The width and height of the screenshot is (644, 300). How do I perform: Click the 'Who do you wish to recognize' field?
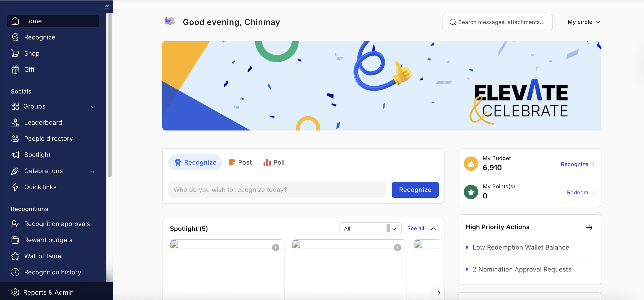[x=277, y=190]
